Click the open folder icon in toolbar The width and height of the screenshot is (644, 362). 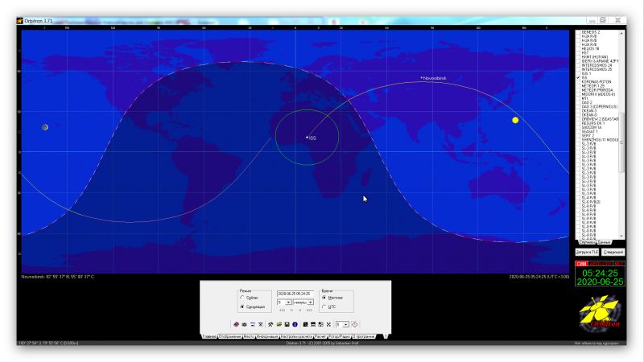click(x=279, y=324)
